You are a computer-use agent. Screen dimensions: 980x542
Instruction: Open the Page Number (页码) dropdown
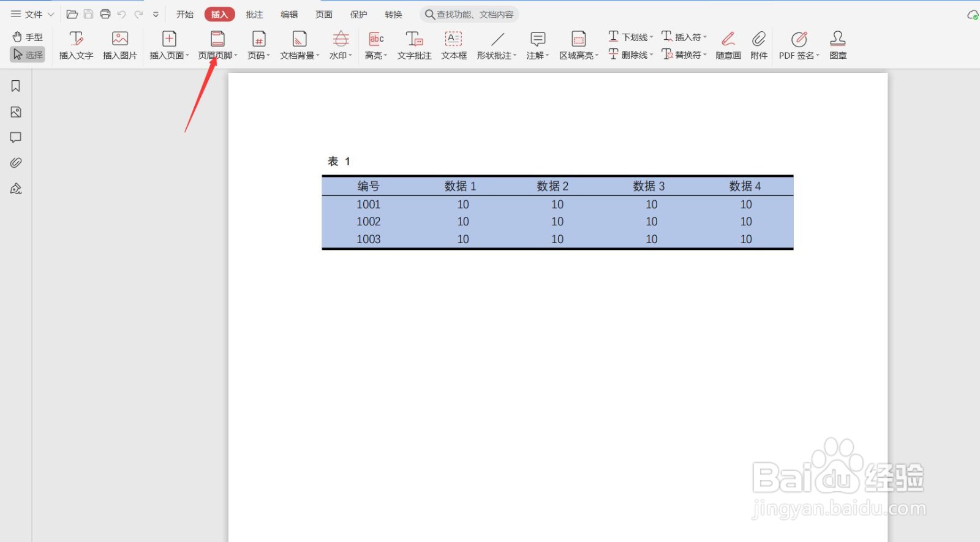[259, 45]
